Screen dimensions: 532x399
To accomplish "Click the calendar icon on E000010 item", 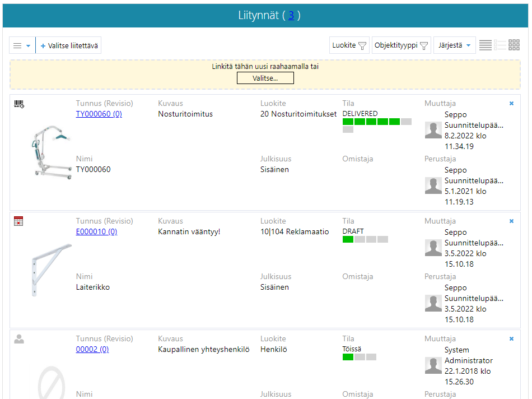I will [19, 221].
